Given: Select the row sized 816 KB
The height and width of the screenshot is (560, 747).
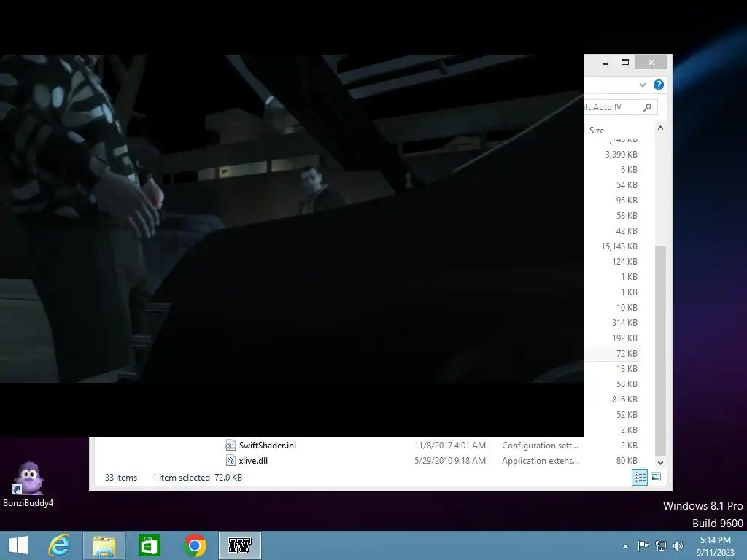Looking at the screenshot, I should point(624,399).
